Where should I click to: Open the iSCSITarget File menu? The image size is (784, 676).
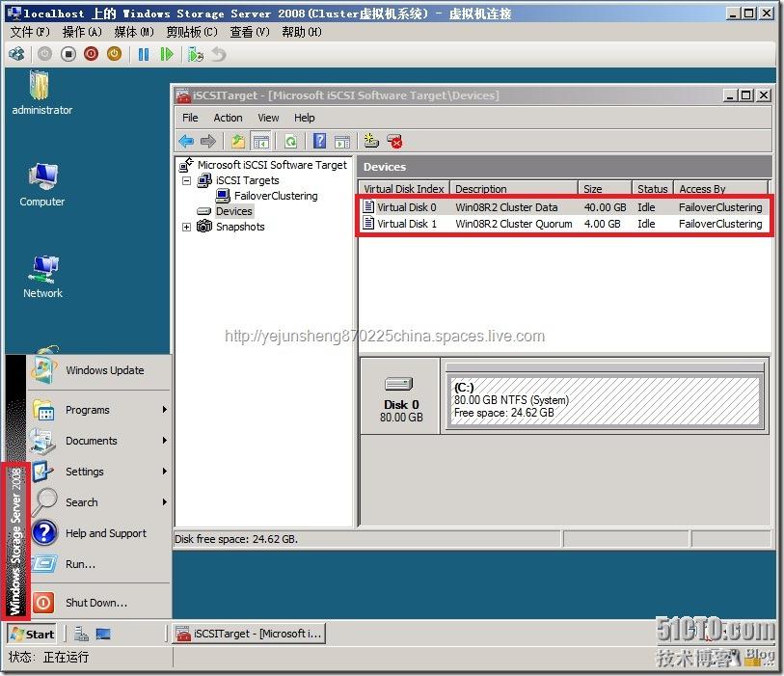click(190, 118)
